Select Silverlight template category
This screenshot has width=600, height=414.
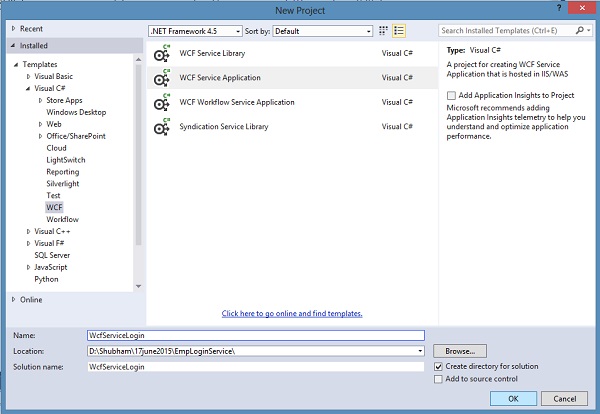pos(63,184)
